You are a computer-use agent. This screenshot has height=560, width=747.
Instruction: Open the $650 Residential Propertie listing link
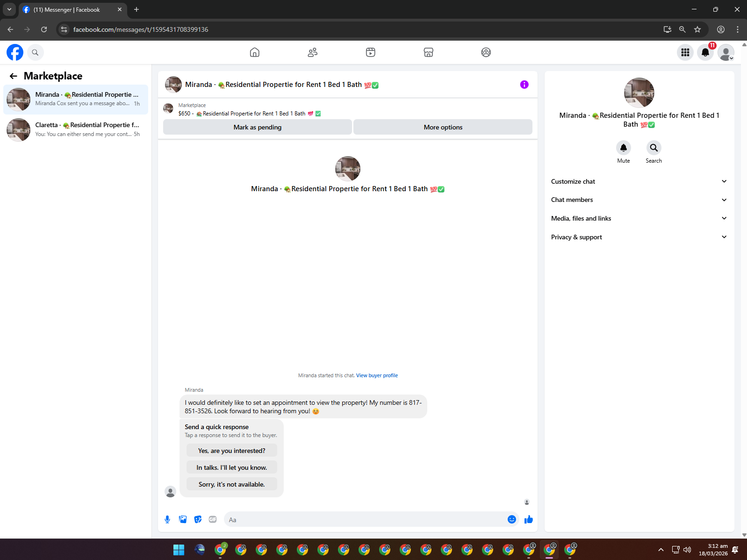coord(250,114)
